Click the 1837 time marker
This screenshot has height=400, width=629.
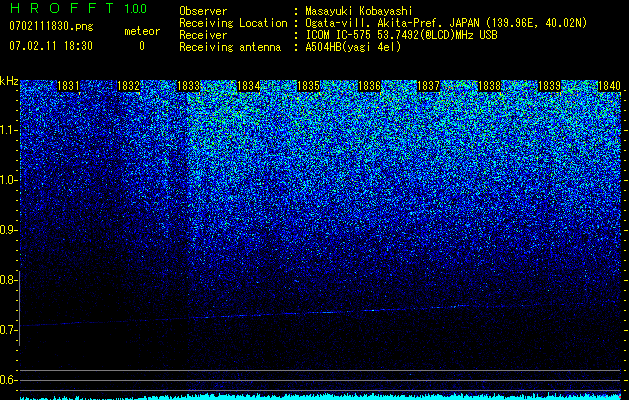pyautogui.click(x=429, y=86)
